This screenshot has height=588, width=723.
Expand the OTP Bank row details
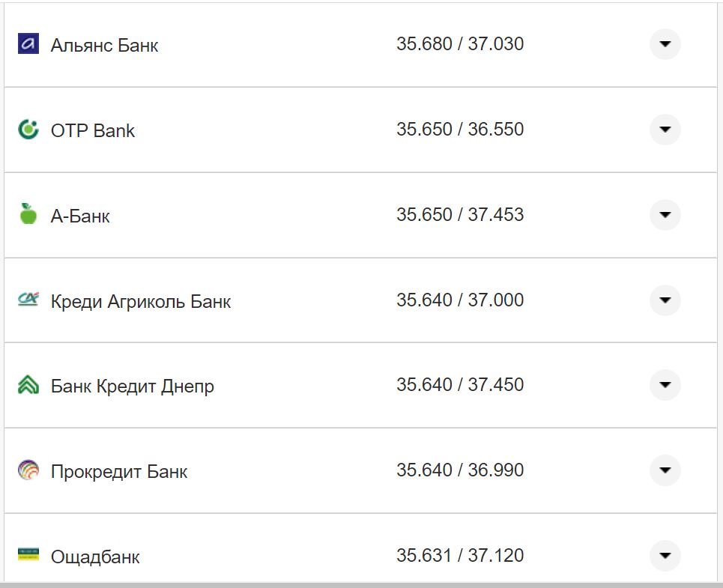click(x=665, y=129)
